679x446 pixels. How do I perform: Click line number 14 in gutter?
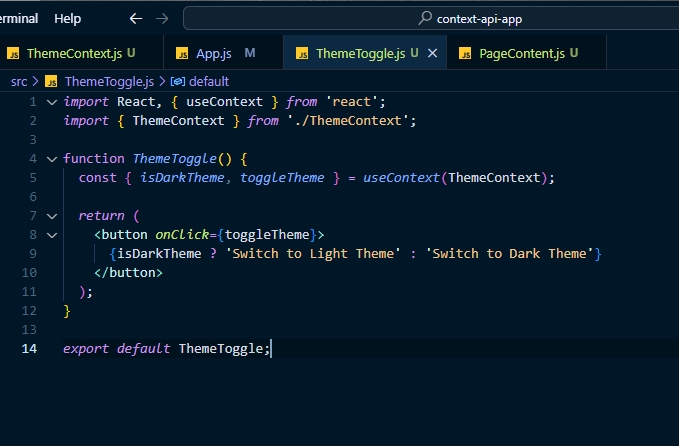29,349
